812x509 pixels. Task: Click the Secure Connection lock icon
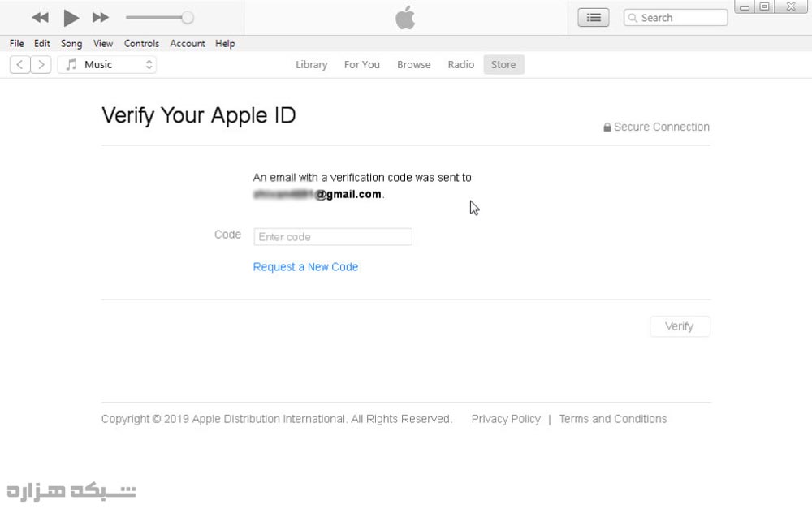[x=607, y=127]
